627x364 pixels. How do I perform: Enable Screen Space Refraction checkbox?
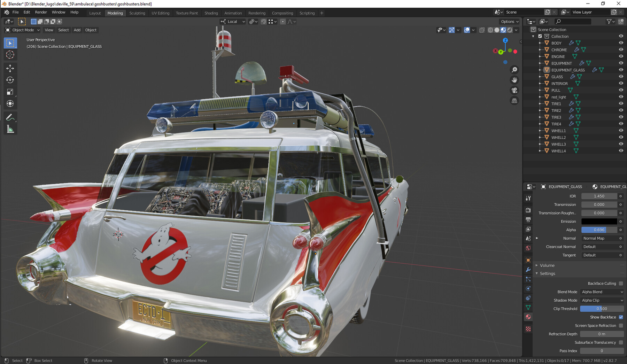point(621,326)
